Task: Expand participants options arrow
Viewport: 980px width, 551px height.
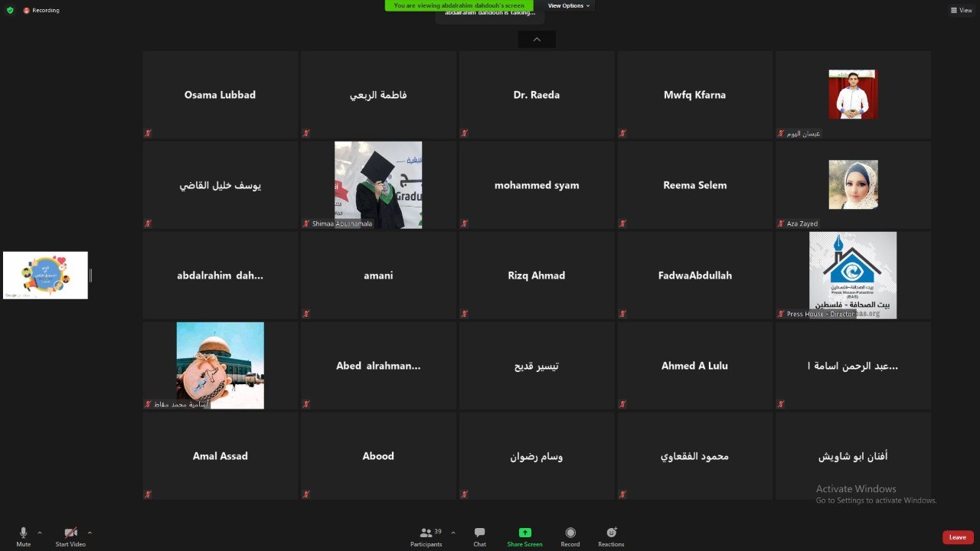Action: pos(452,533)
